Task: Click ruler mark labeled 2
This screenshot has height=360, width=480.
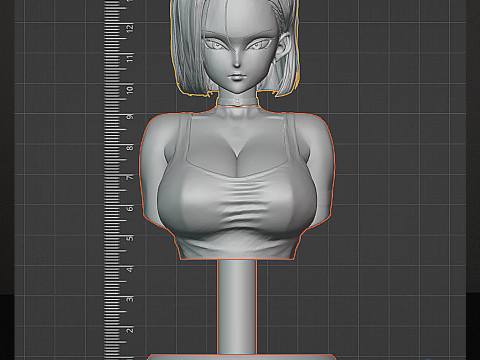Action: pyautogui.click(x=130, y=330)
